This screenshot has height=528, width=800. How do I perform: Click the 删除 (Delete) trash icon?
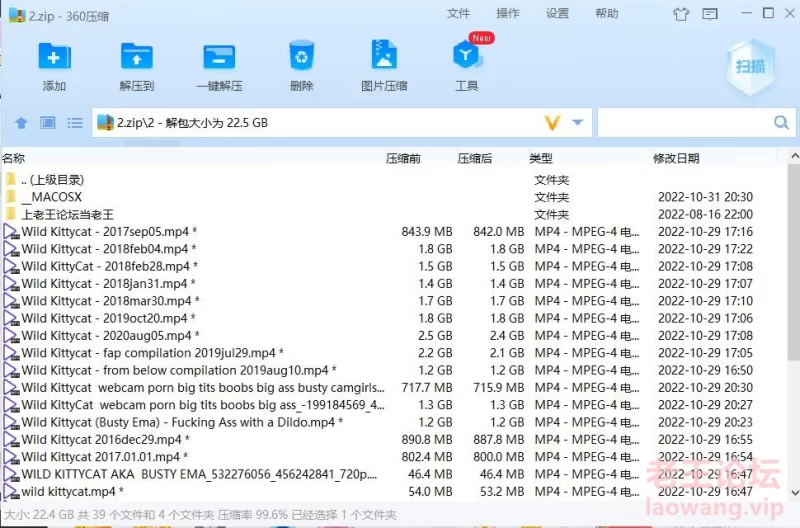point(302,55)
